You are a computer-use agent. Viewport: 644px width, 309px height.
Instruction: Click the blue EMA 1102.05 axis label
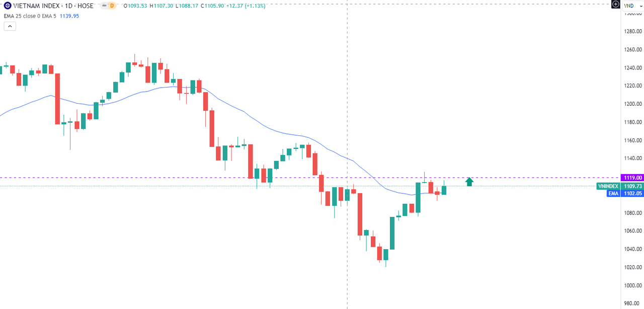coord(625,193)
